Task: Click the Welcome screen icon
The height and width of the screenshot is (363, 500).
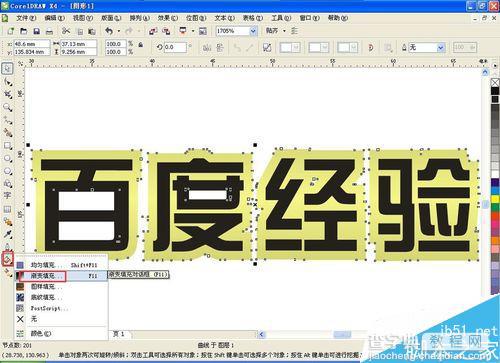Action: 203,31
